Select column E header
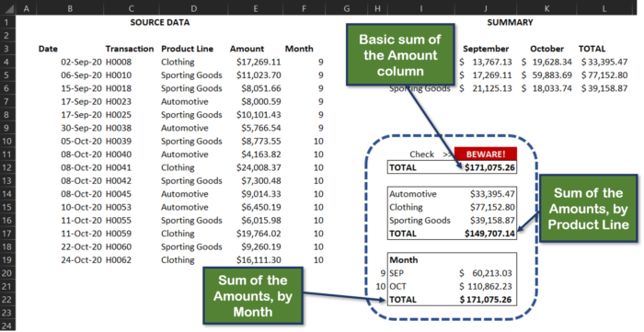 (x=256, y=7)
